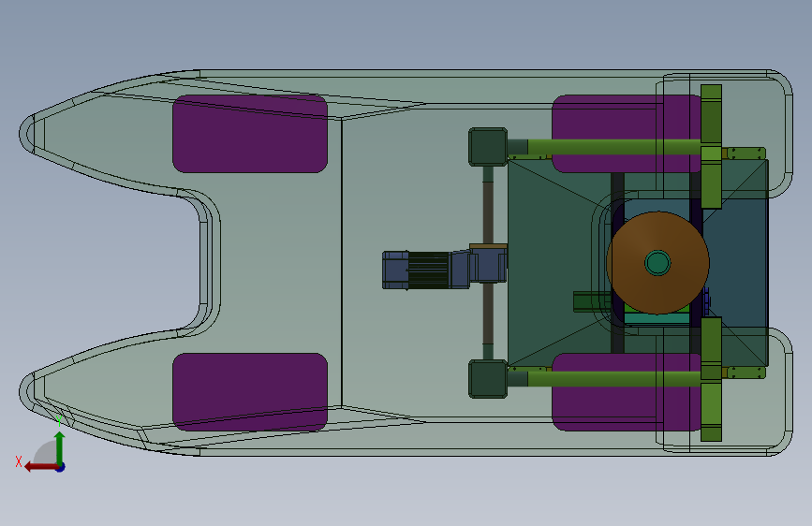Select the ribbed electric motor body
The height and width of the screenshot is (526, 812).
[x=428, y=270]
